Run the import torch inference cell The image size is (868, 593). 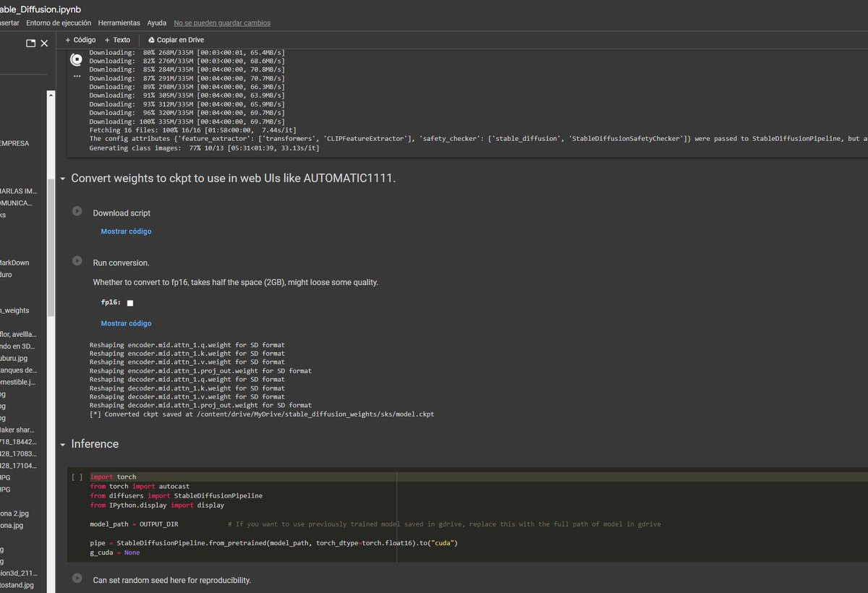pyautogui.click(x=77, y=477)
